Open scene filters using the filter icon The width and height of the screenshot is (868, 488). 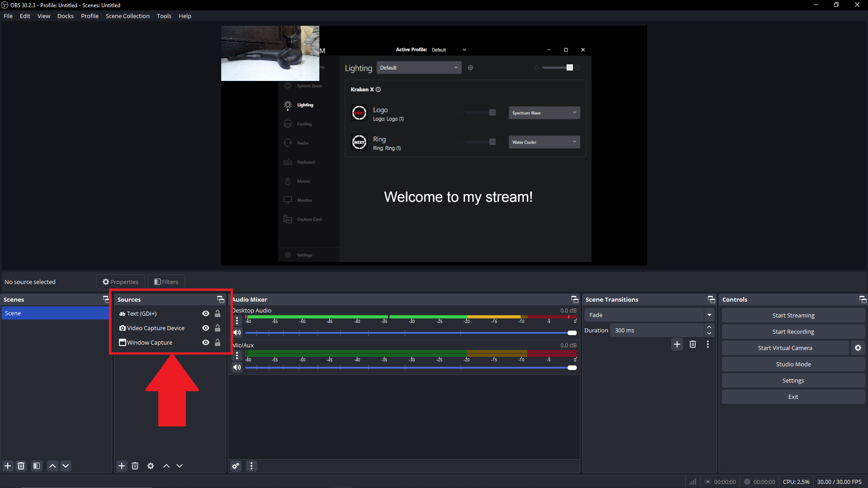pos(36,466)
